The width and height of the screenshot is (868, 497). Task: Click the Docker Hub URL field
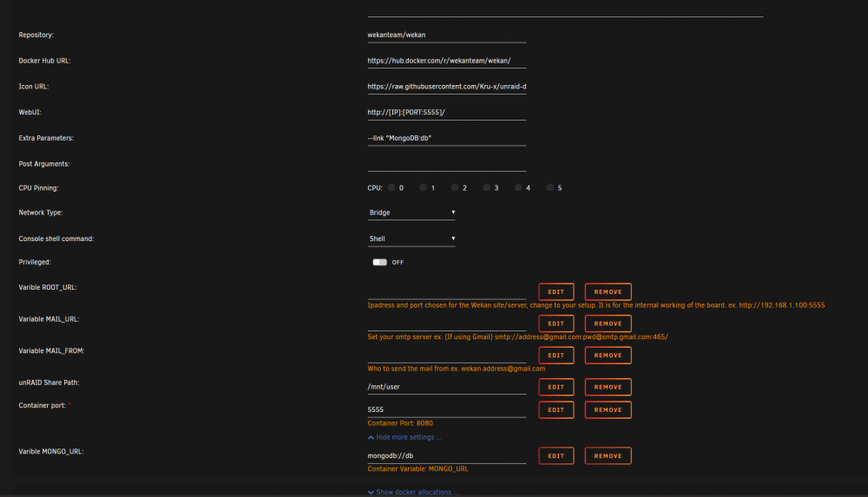pos(447,61)
